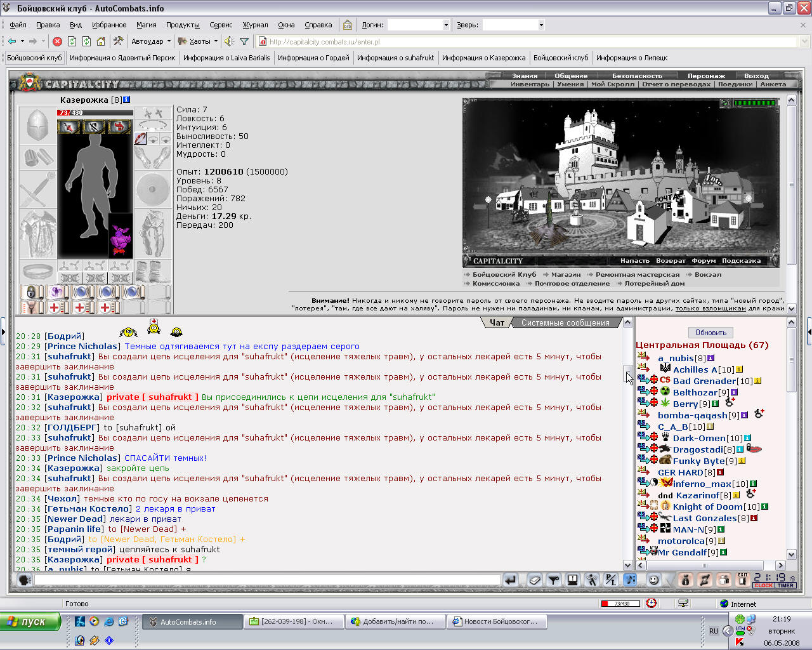Viewport: 812px width, 650px height.
Task: Switch to Информация о Гордей tab
Action: (313, 58)
